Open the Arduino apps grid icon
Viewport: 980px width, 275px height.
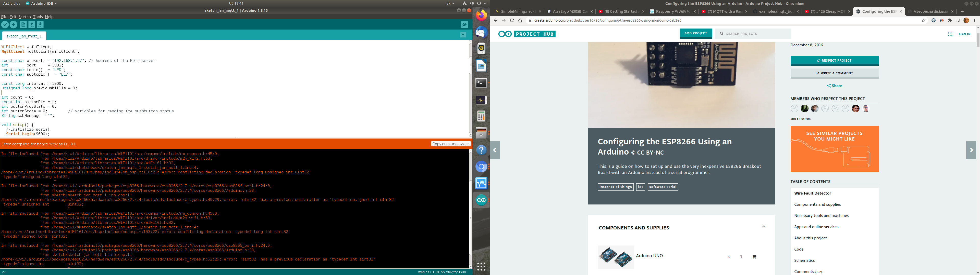950,34
